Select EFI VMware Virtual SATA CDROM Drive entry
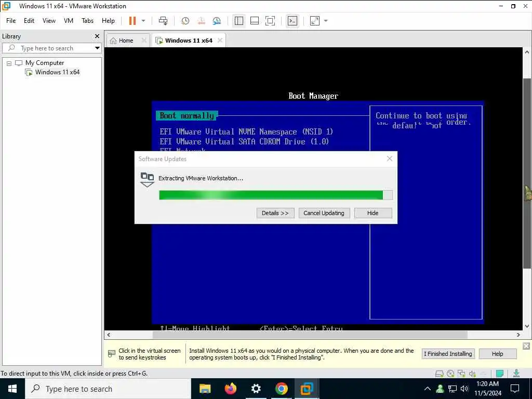The height and width of the screenshot is (399, 532). coord(244,141)
